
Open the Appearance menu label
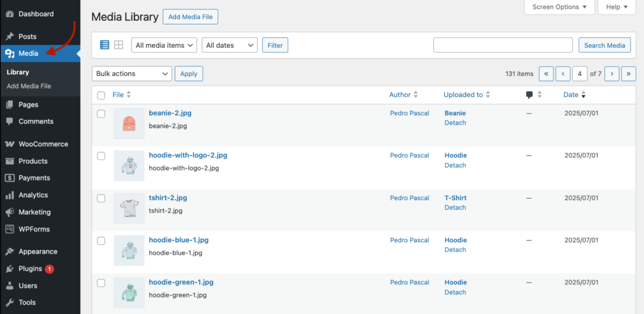click(x=38, y=252)
